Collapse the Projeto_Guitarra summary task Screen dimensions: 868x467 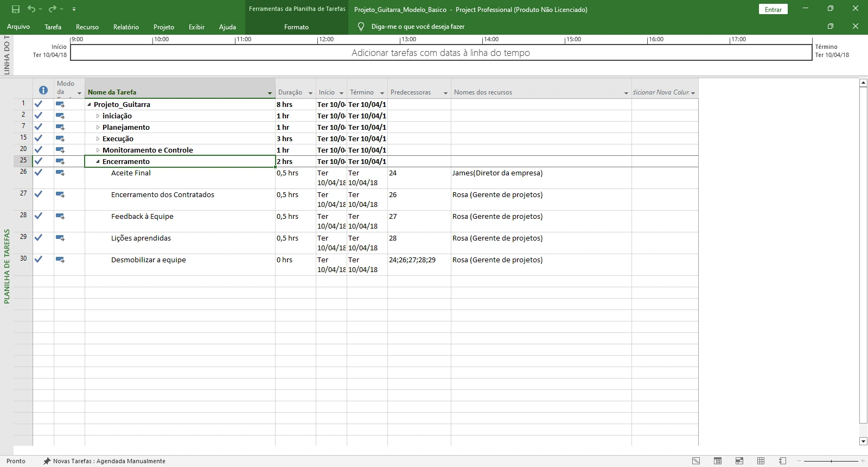point(89,105)
